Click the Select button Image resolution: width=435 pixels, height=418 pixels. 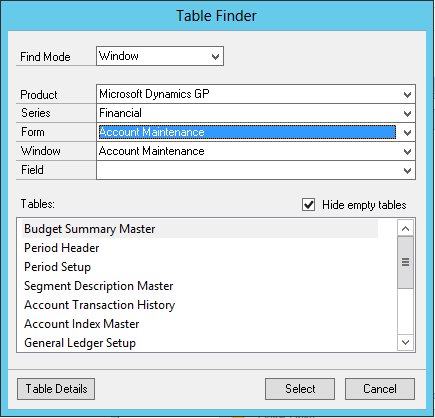coord(300,389)
